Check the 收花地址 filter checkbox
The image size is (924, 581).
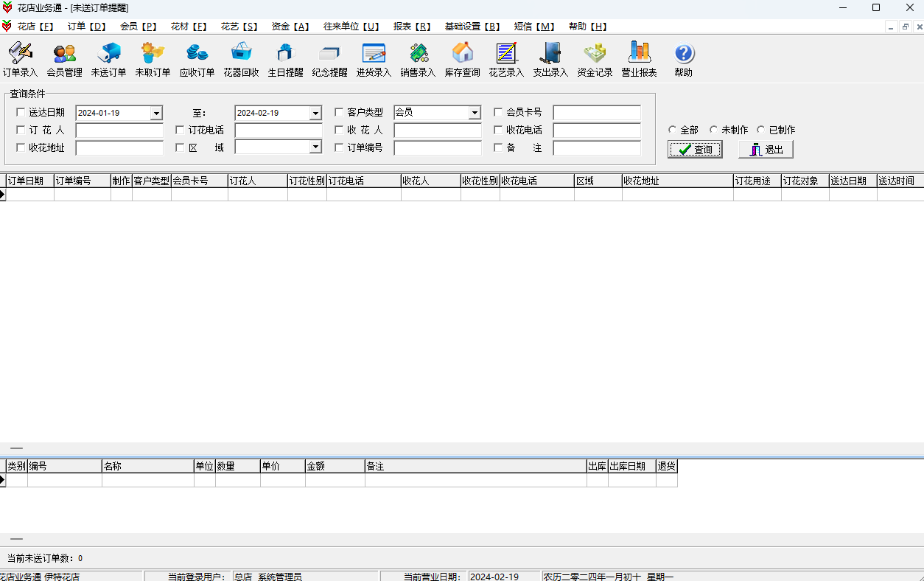point(21,148)
